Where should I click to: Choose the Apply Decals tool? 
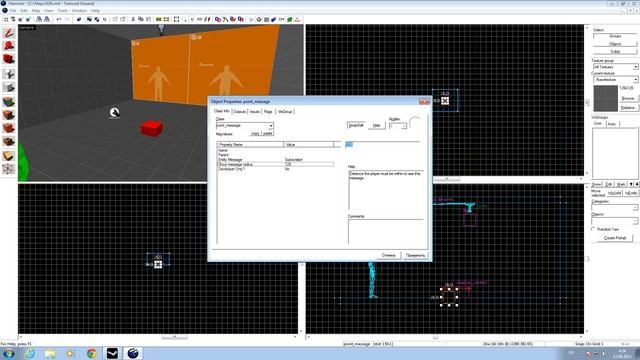click(9, 128)
